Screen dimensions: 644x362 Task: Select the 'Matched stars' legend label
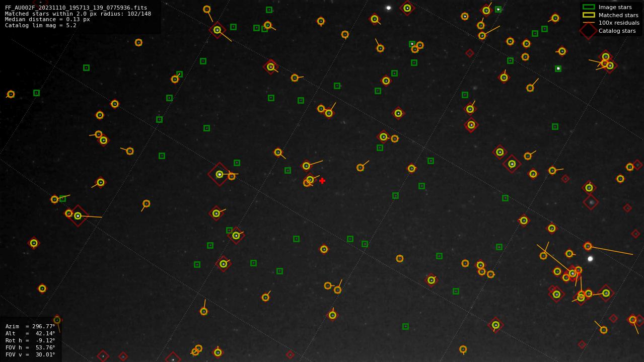[618, 15]
